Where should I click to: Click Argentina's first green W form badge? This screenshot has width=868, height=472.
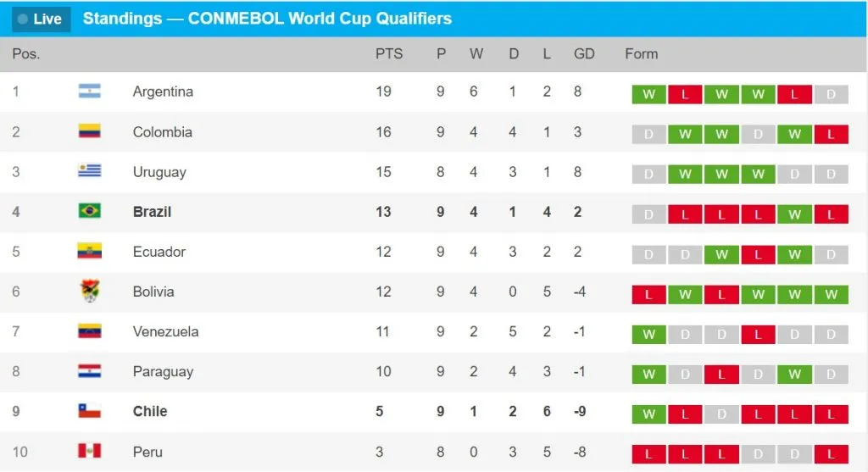tap(648, 94)
